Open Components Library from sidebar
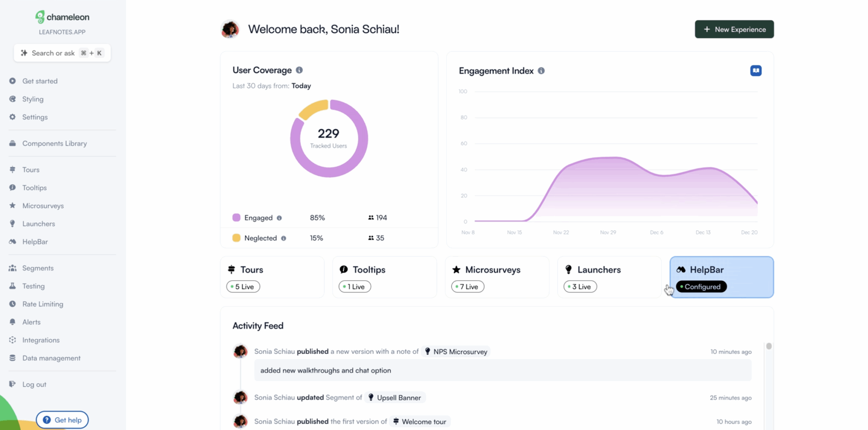Viewport: 868px width, 430px height. (55, 143)
